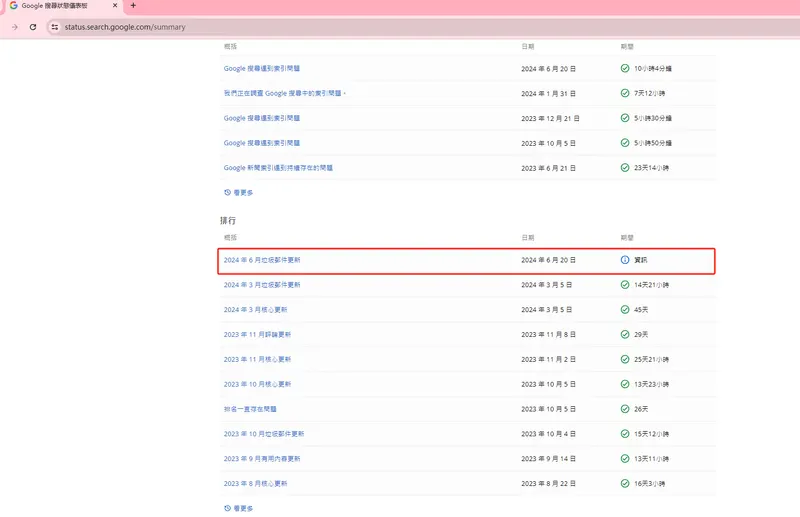Image resolution: width=800 pixels, height=517 pixels.
Task: Open the ranking issue link lasting 26天
Action: [250, 409]
